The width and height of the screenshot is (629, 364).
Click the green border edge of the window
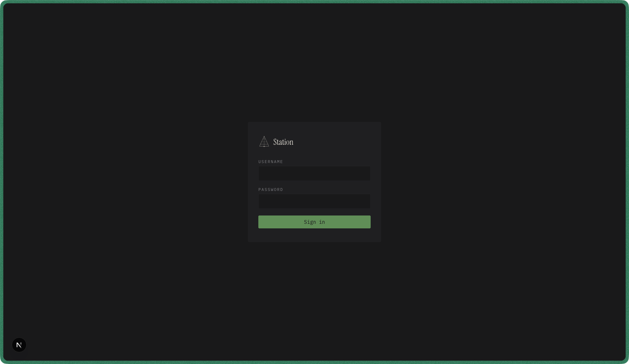point(314,2)
